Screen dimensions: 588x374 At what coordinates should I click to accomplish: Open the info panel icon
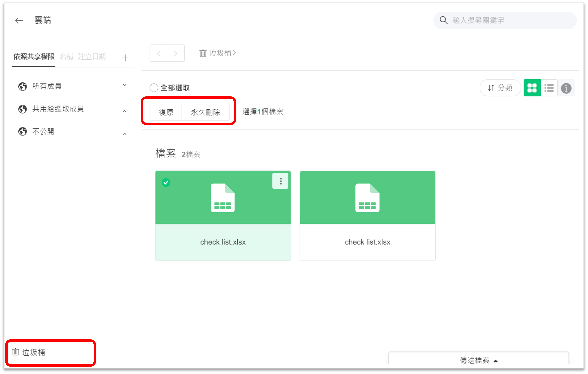point(566,88)
